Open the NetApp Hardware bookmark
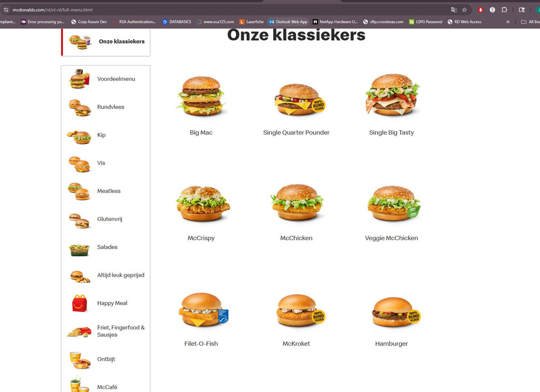 click(x=335, y=22)
